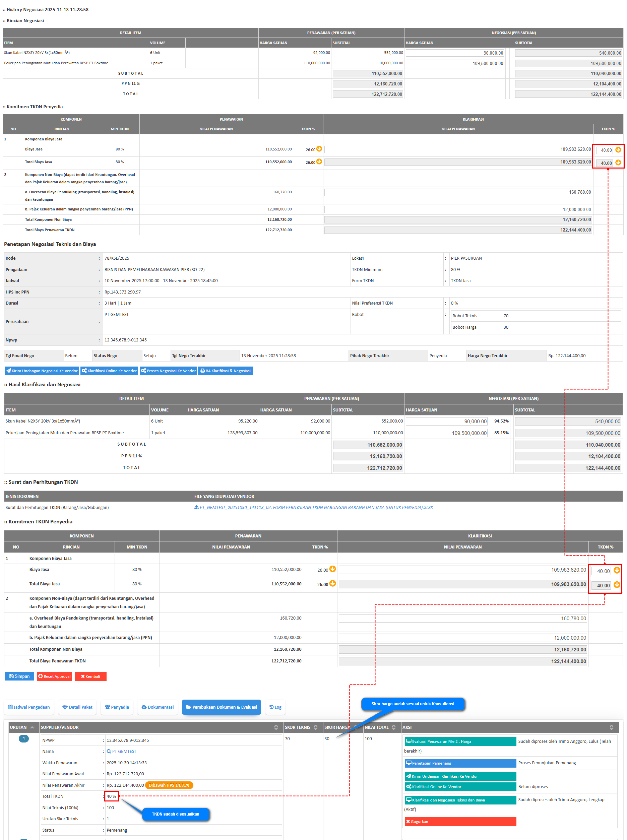Click magnifier icon next to PT GEMTEST name
Image resolution: width=627 pixels, height=840 pixels.
point(109,751)
